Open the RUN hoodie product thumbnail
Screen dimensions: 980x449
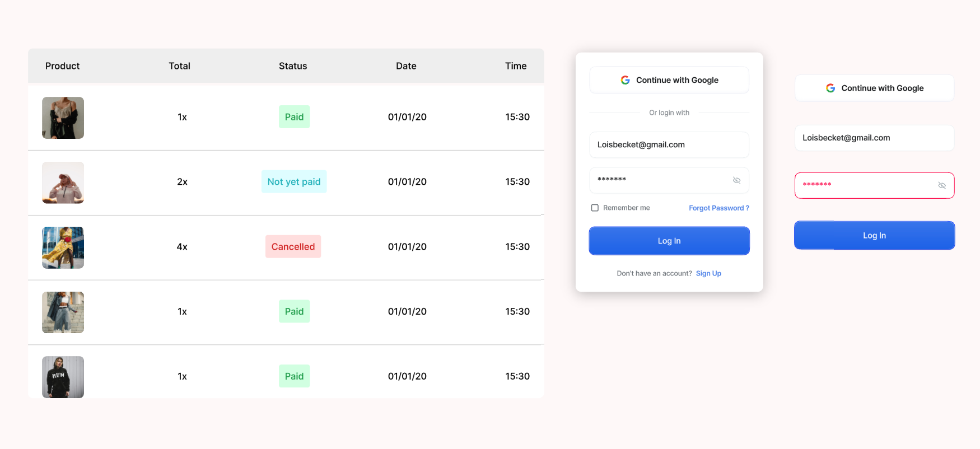click(63, 377)
